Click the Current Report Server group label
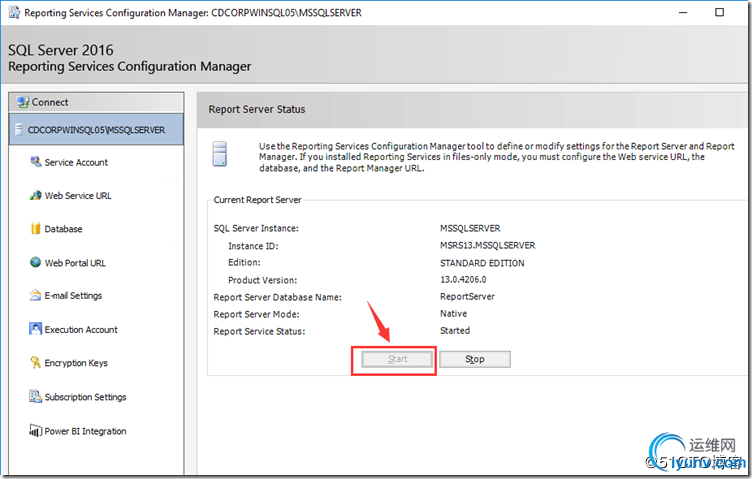 pyautogui.click(x=257, y=200)
